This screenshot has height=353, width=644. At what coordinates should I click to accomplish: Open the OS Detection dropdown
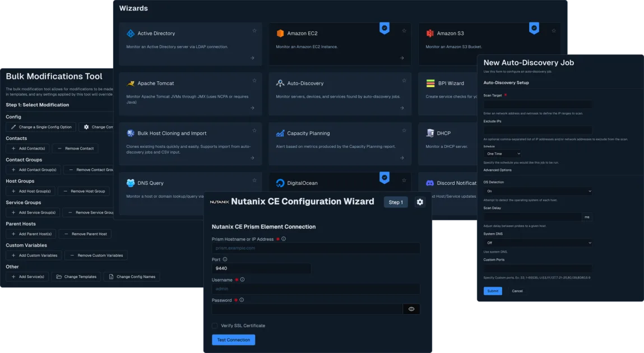538,191
